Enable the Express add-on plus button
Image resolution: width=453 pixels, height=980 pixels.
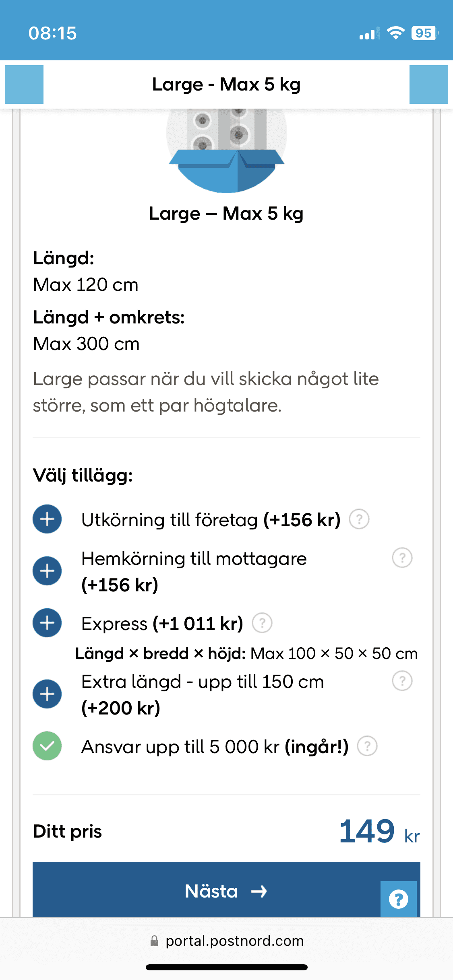(x=47, y=623)
